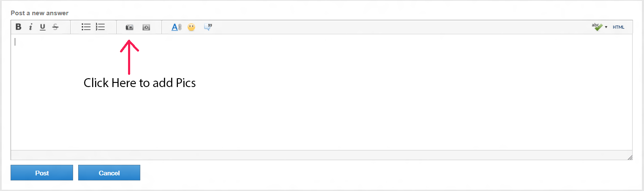
Task: Insert a quote block
Action: 208,27
